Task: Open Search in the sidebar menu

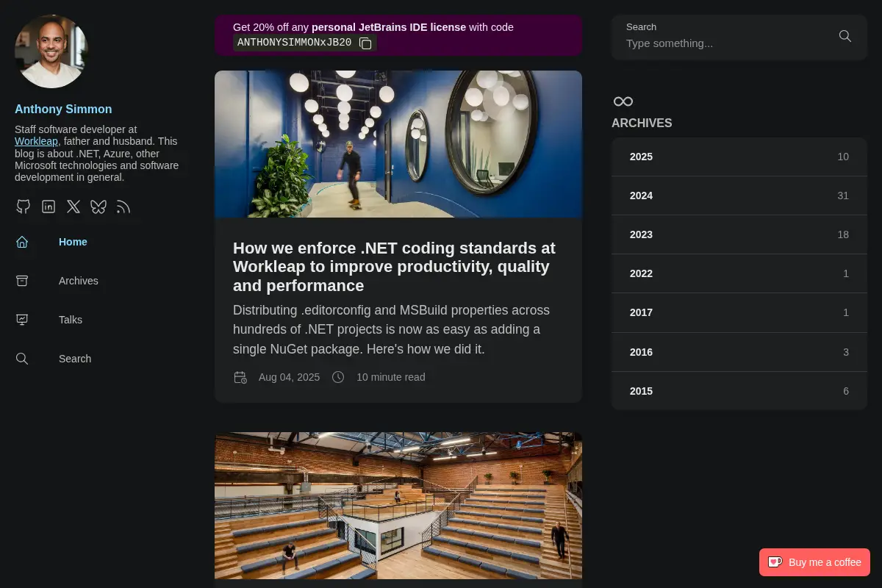Action: point(75,359)
